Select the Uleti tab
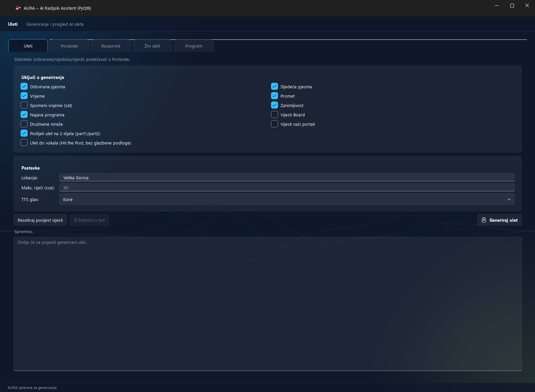The height and width of the screenshot is (392, 535). [28, 46]
